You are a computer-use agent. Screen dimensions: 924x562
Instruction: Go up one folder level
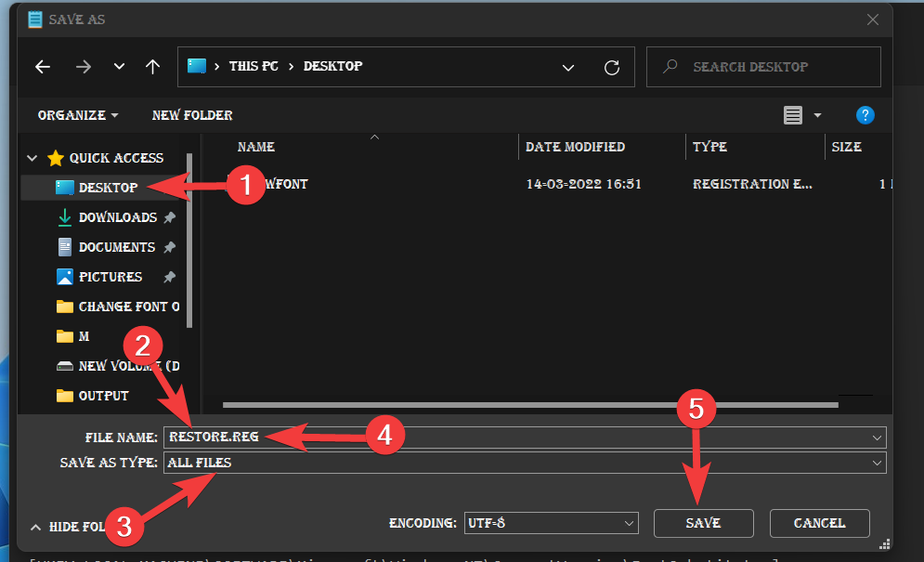click(x=152, y=67)
